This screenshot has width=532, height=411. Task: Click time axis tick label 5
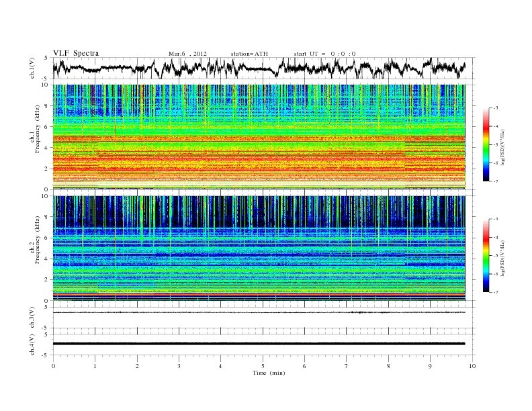[x=263, y=366]
